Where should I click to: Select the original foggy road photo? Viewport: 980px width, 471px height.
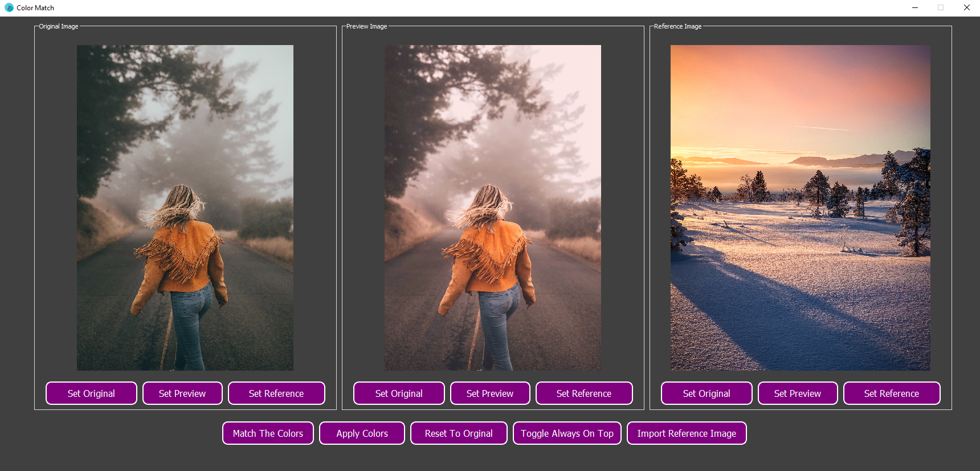pos(185,208)
